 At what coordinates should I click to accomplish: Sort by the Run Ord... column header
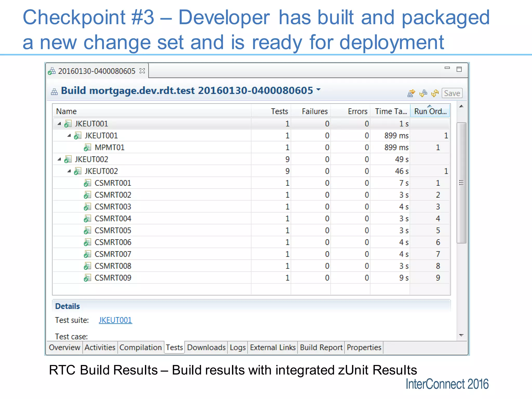coord(430,111)
